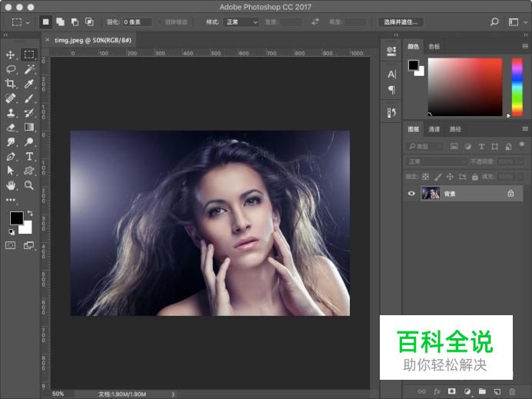Select the Move tool

pos(11,55)
